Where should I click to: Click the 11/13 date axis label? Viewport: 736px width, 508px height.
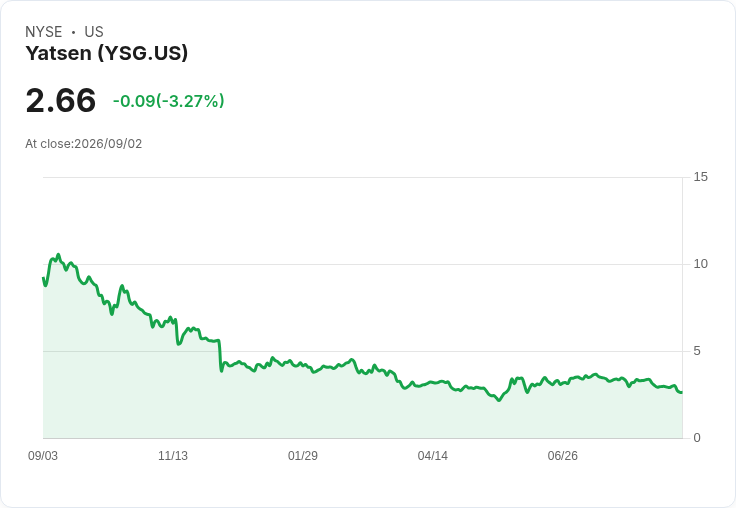[x=173, y=455]
